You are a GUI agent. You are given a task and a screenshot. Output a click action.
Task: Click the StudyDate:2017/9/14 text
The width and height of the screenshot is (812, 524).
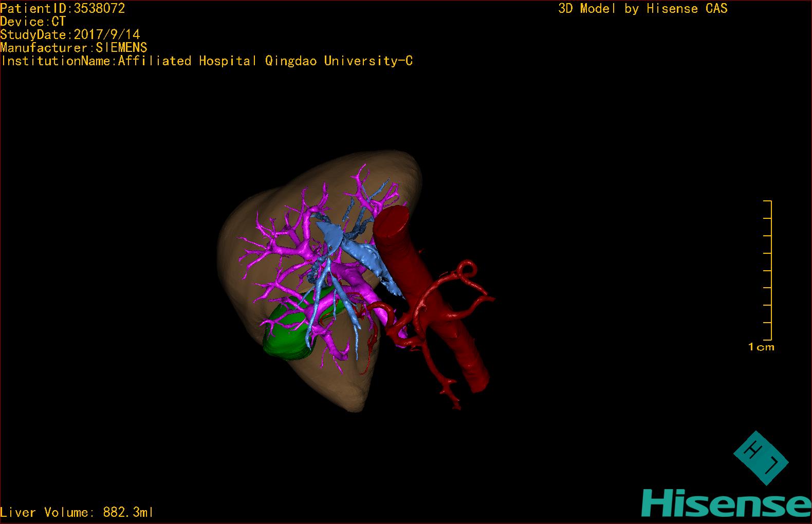pos(70,35)
